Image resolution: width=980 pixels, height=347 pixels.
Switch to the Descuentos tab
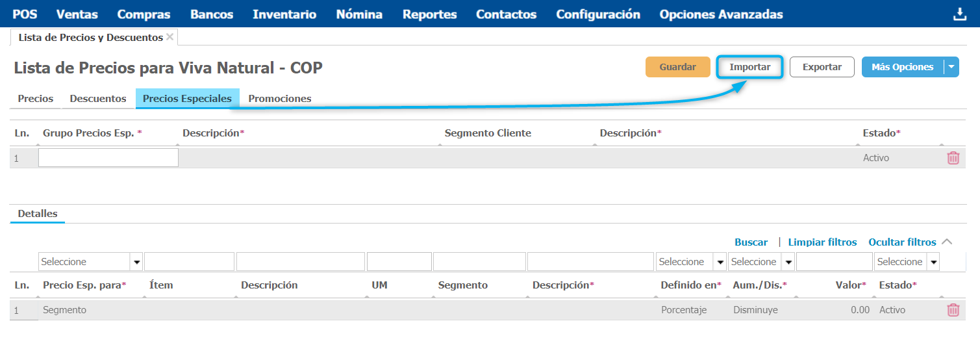coord(98,99)
